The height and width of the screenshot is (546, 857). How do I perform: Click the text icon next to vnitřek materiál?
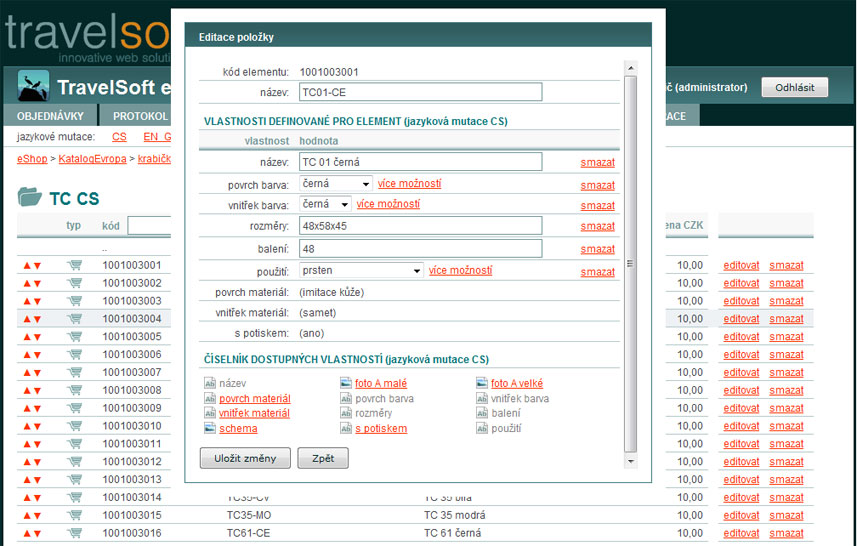point(210,413)
